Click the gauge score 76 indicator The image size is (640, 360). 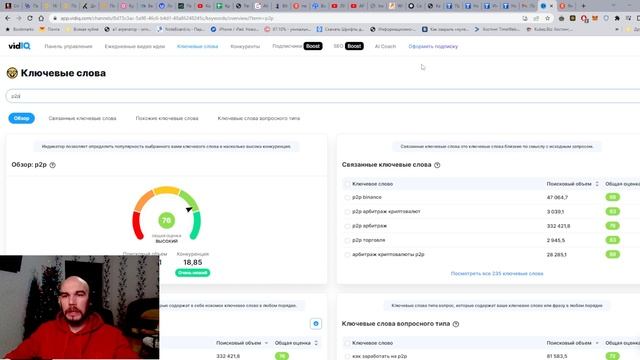tap(167, 220)
